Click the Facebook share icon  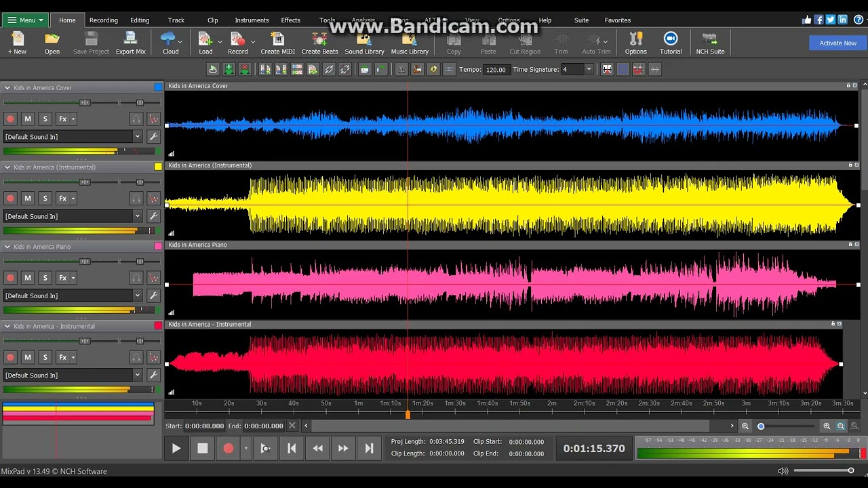point(818,20)
